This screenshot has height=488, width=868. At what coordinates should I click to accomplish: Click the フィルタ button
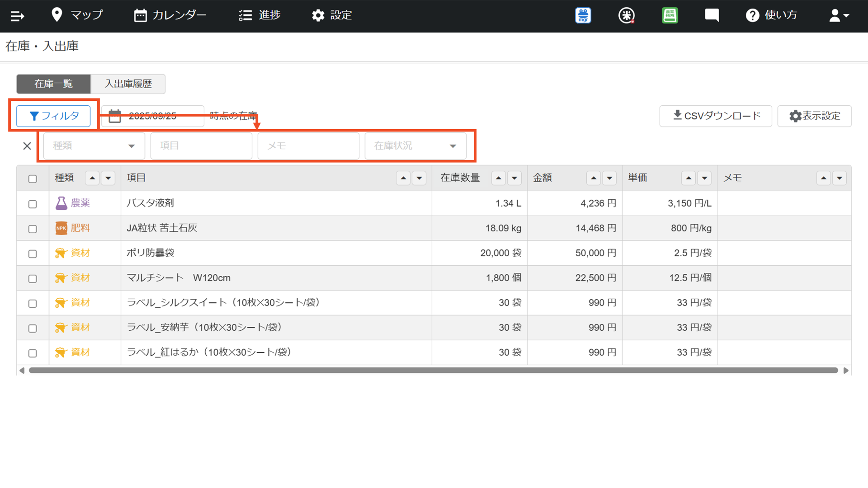pos(53,116)
